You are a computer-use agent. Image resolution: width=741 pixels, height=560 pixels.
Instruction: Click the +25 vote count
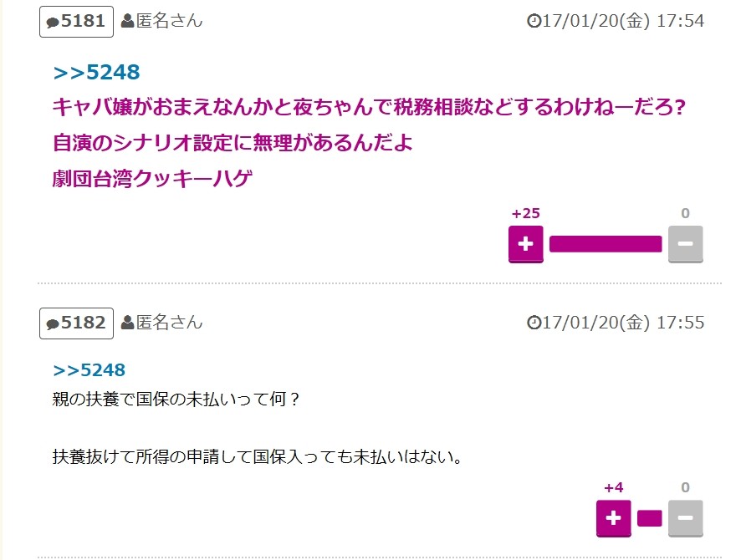point(525,214)
